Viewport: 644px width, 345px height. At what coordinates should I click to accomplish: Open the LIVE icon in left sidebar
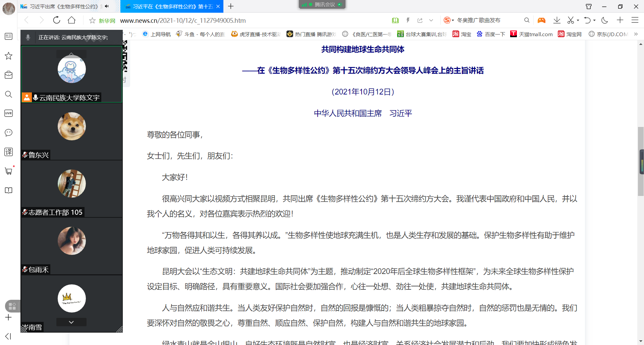coord(9,113)
